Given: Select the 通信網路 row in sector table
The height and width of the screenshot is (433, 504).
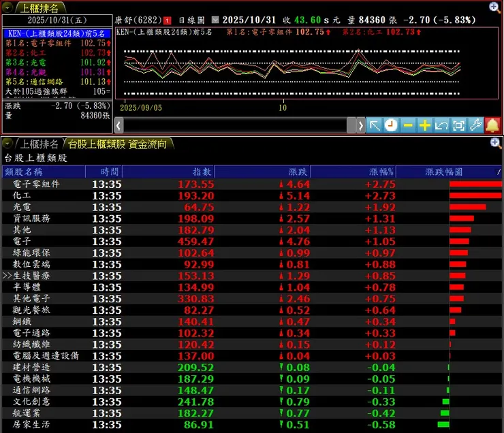Looking at the screenshot, I should [252, 390].
